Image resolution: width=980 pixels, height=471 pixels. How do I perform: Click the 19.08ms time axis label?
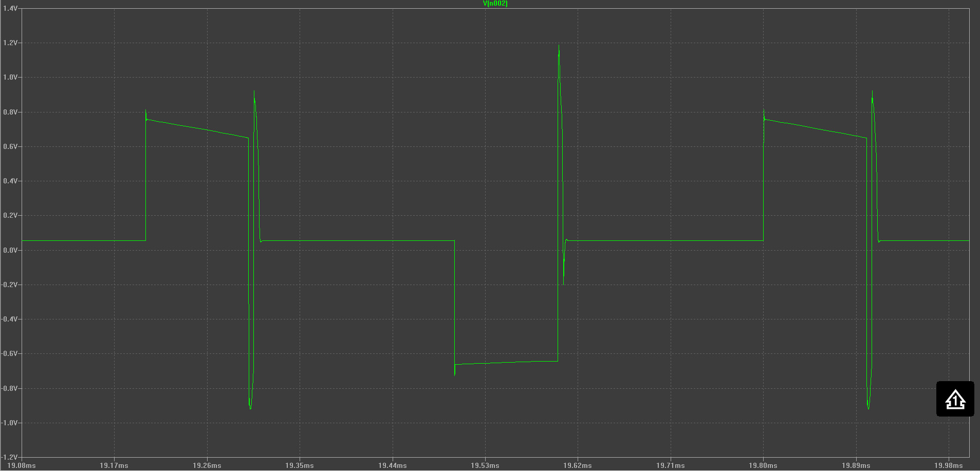click(22, 465)
